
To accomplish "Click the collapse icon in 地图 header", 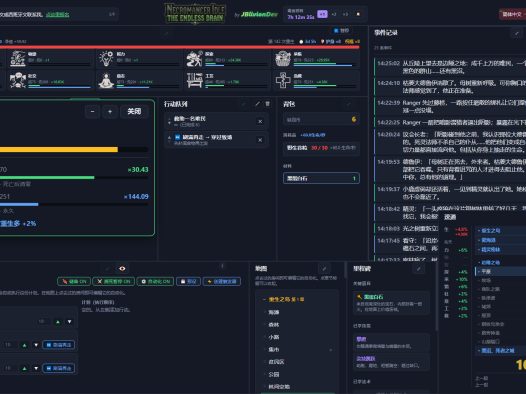I will (324, 269).
